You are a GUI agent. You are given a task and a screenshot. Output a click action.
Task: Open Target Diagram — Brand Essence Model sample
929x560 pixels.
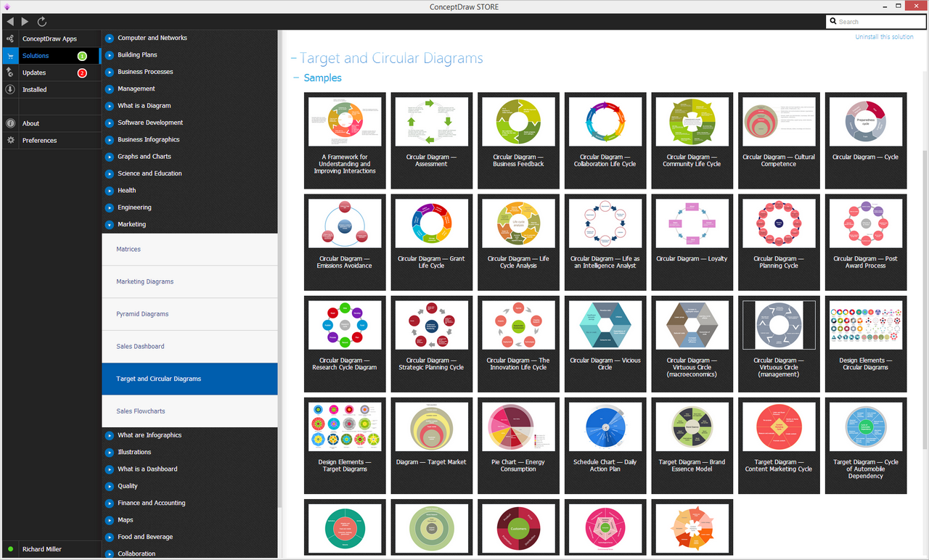[x=692, y=445]
